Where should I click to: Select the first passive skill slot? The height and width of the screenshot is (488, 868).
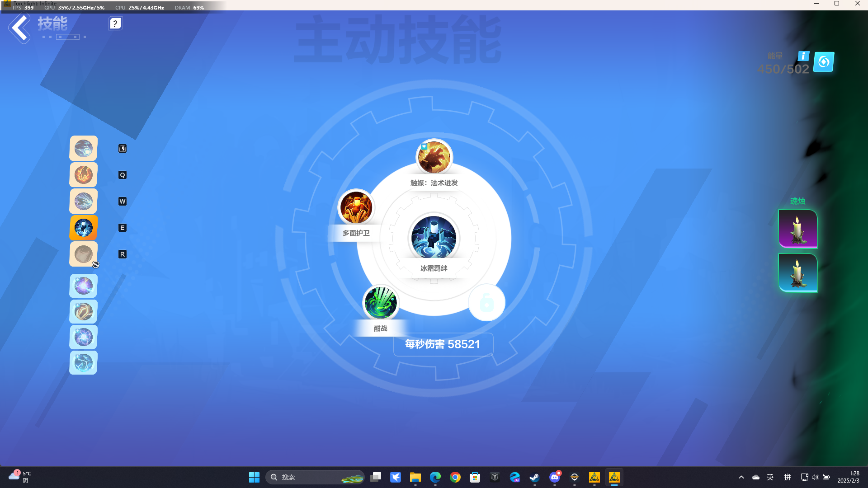pyautogui.click(x=83, y=286)
